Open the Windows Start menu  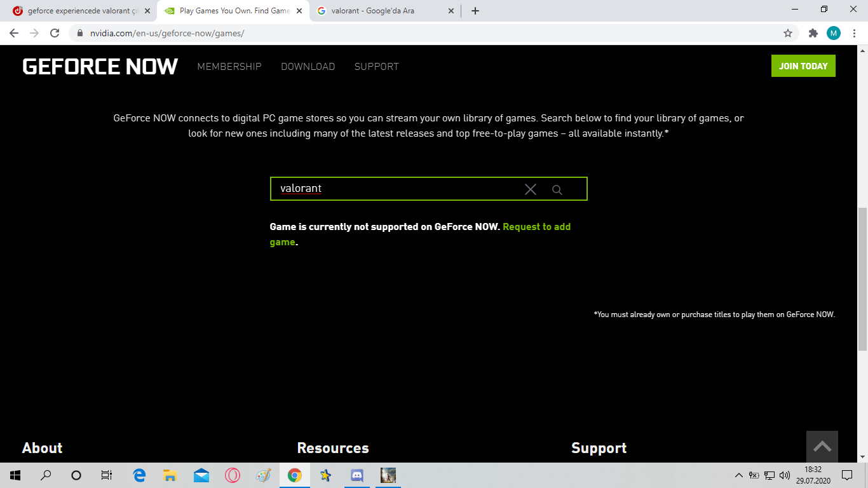pyautogui.click(x=15, y=475)
